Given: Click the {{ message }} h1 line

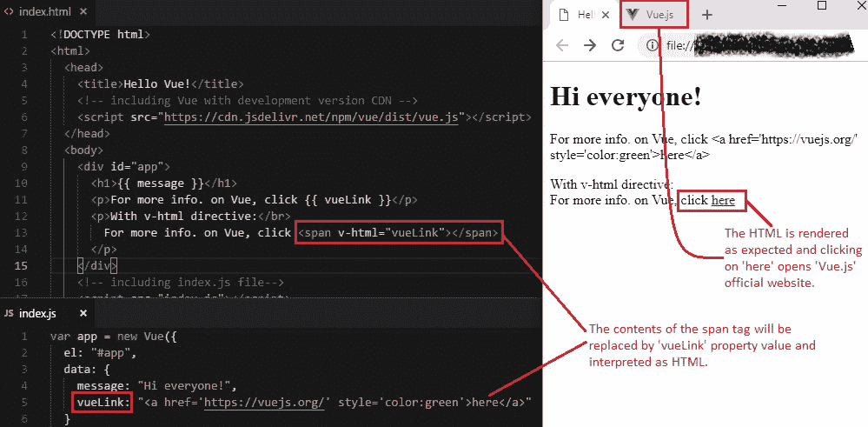Looking at the screenshot, I should (x=164, y=183).
